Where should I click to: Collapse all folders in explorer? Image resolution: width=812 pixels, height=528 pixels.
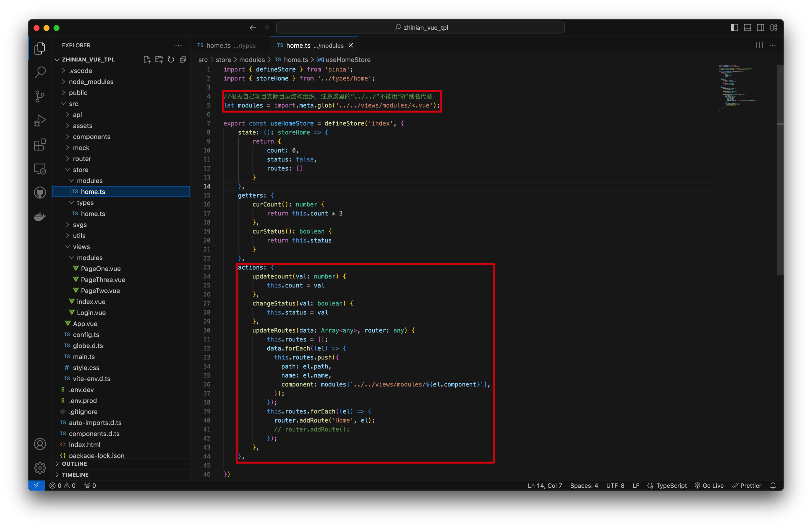pyautogui.click(x=183, y=59)
